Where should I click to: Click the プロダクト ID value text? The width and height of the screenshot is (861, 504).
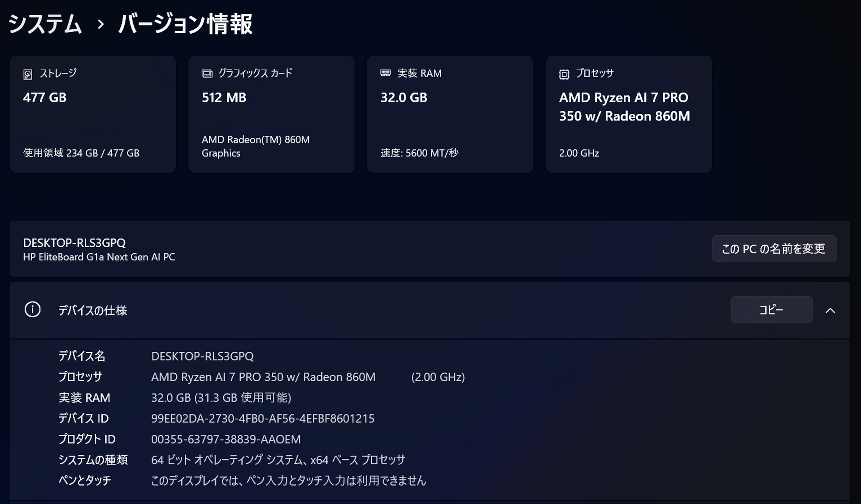coord(226,439)
